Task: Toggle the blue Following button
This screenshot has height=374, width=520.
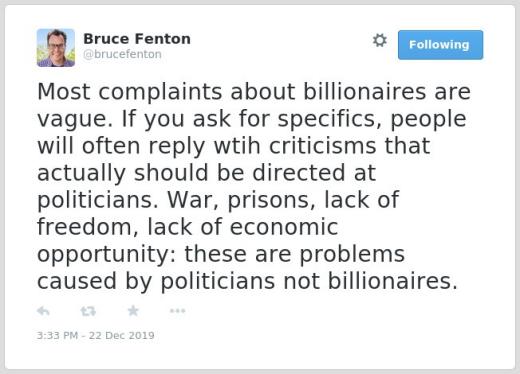Action: [x=440, y=45]
